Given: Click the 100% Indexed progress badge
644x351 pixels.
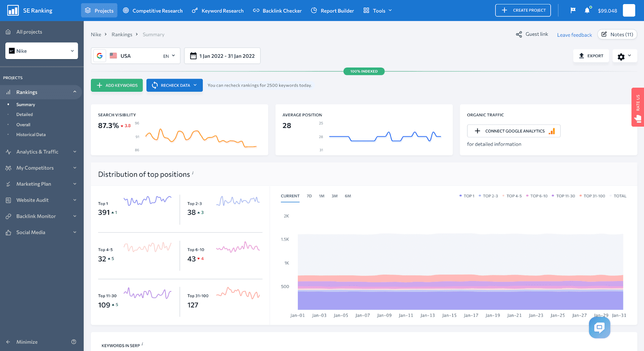Looking at the screenshot, I should coord(364,71).
